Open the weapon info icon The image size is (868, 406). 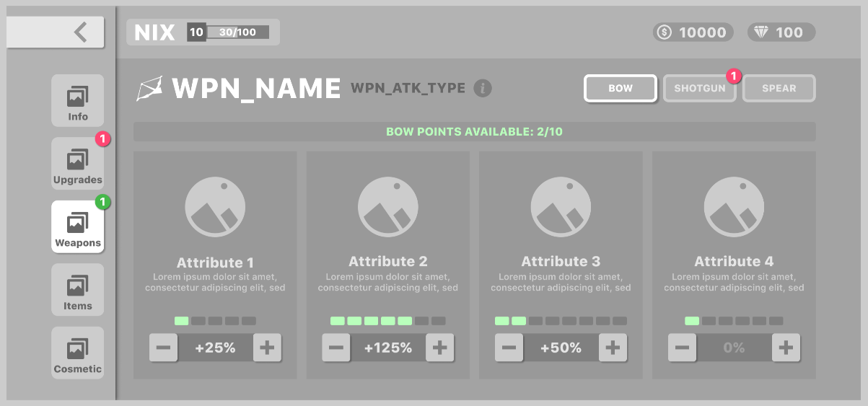483,88
